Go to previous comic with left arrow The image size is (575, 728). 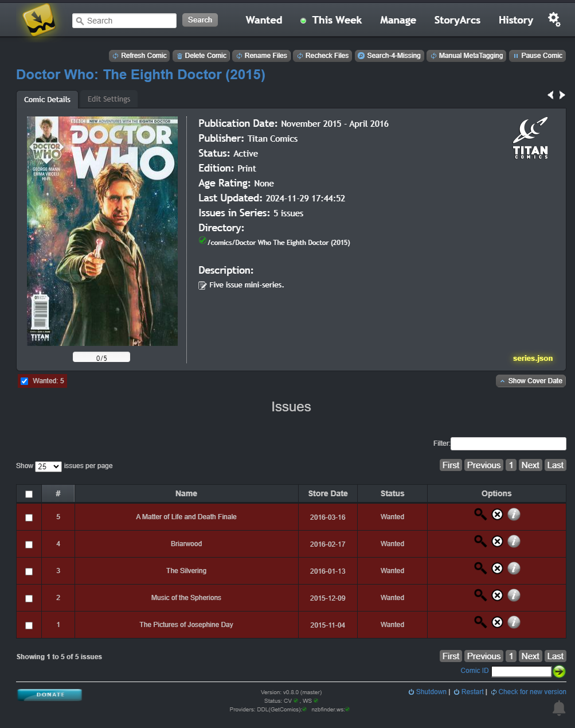550,95
